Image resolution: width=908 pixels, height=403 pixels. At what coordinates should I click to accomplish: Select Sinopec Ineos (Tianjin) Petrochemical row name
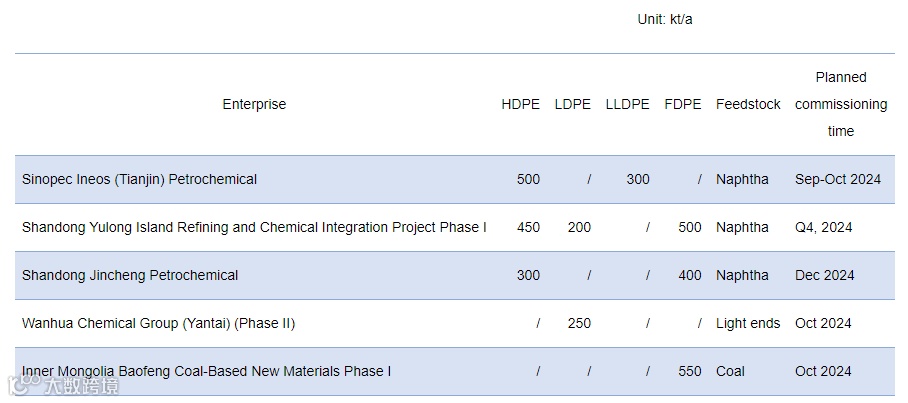point(139,179)
